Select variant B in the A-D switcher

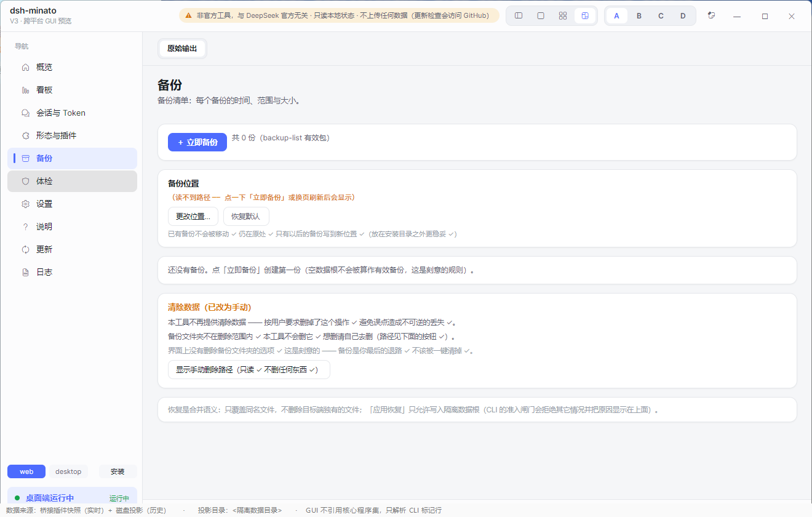pos(639,16)
